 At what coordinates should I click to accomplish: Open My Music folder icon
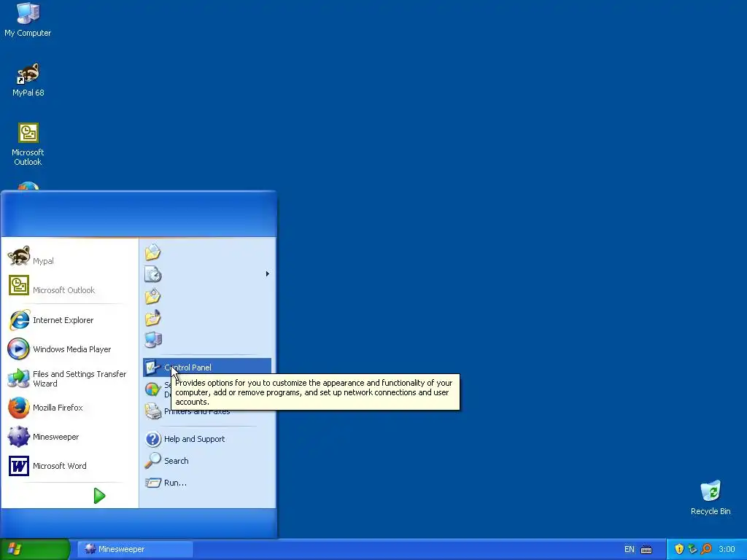[x=153, y=318]
